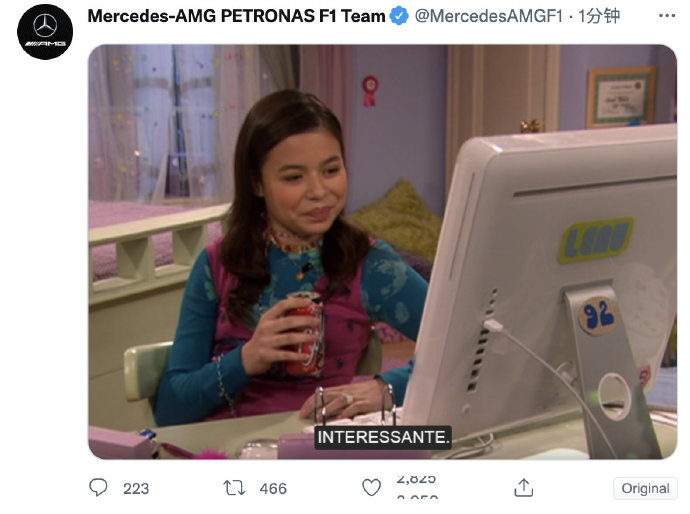Open the 1分钟 timestamp link

click(598, 16)
